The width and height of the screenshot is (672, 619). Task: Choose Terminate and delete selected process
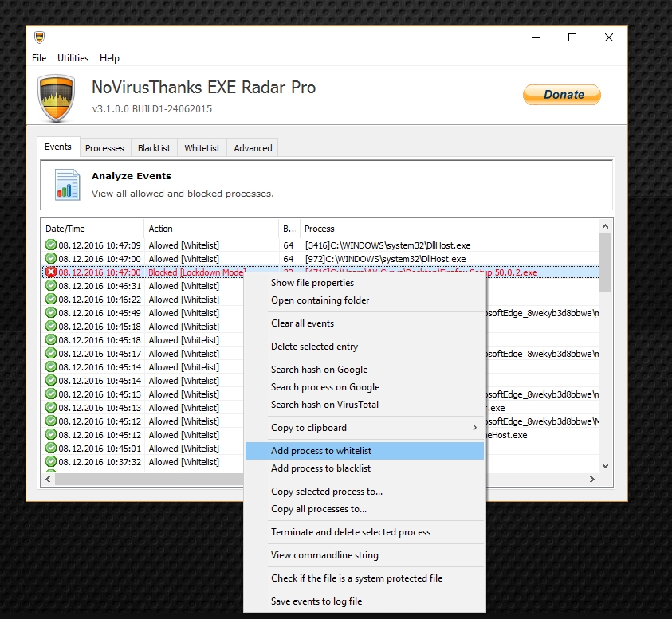[x=364, y=532]
